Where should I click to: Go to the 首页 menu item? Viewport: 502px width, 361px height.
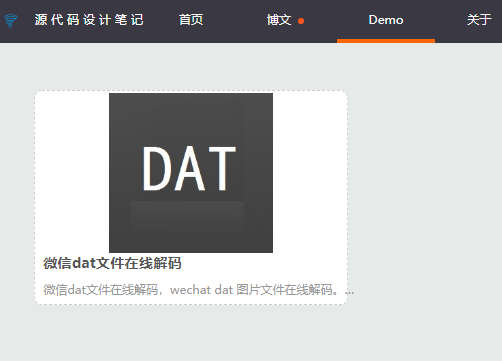191,20
